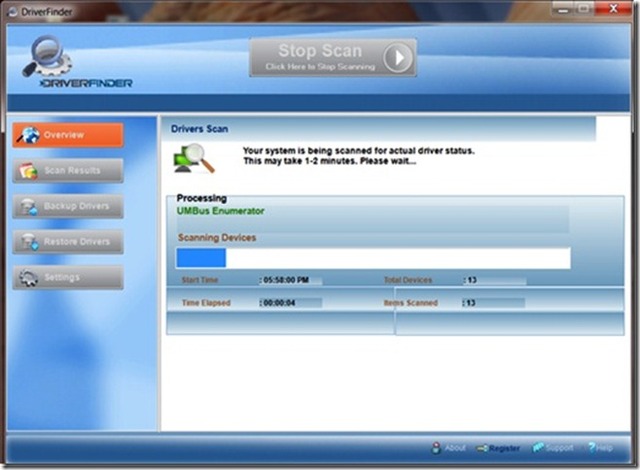
Task: Click the Items Scanned value
Action: coord(471,303)
